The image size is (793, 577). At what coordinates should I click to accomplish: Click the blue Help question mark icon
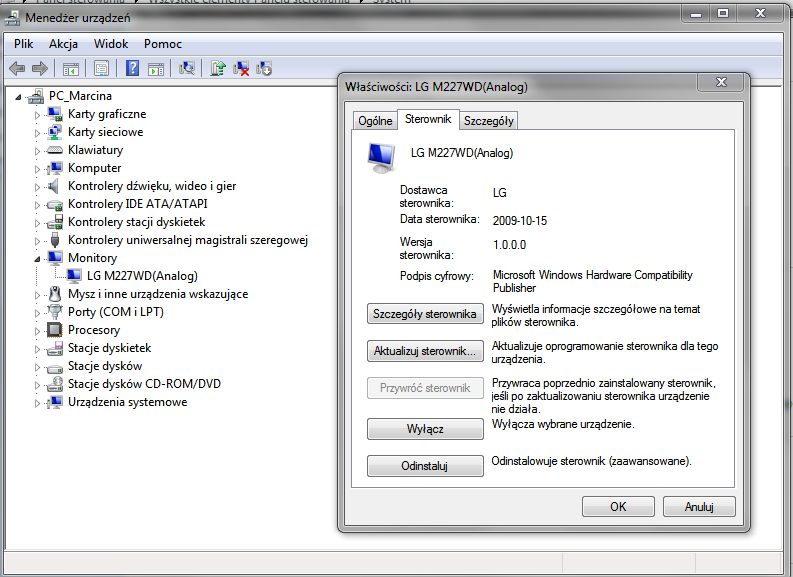pos(133,68)
